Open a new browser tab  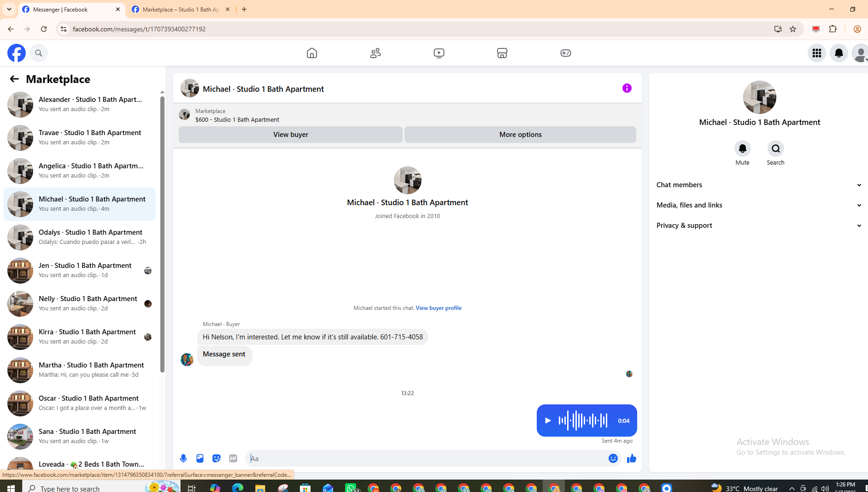pos(244,9)
